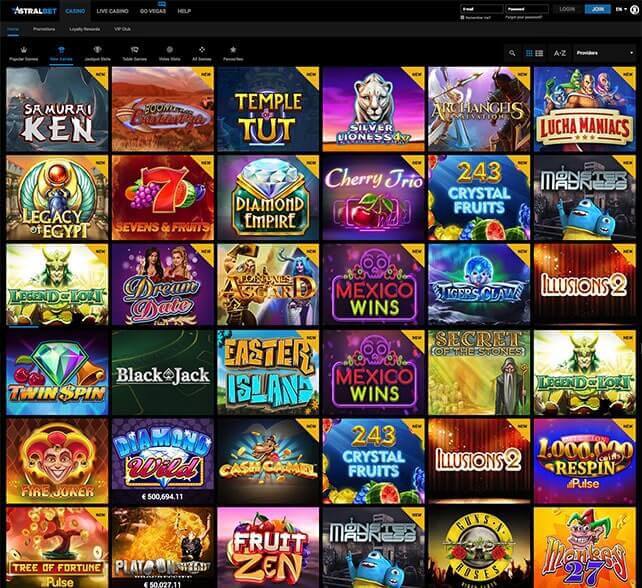Open Favourites star icon
Screen dimensions: 642x588
[x=233, y=50]
